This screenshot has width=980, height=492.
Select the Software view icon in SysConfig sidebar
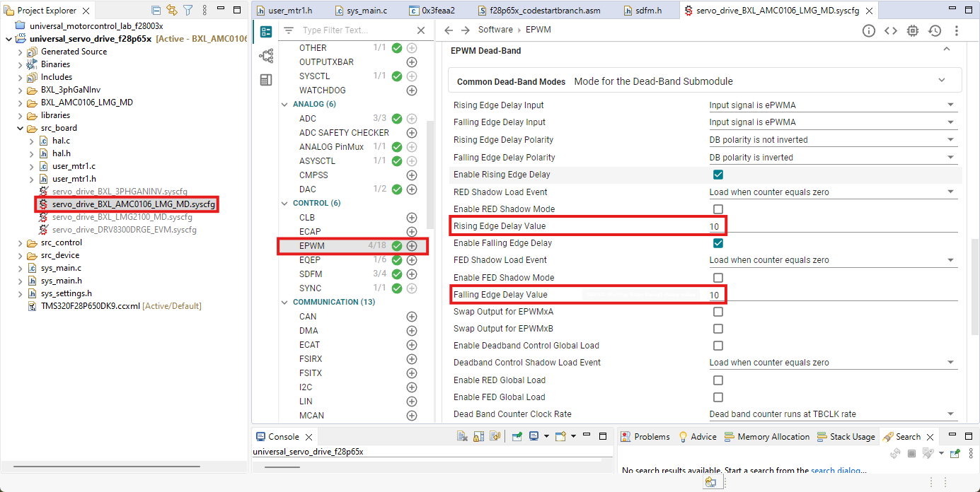pyautogui.click(x=265, y=32)
